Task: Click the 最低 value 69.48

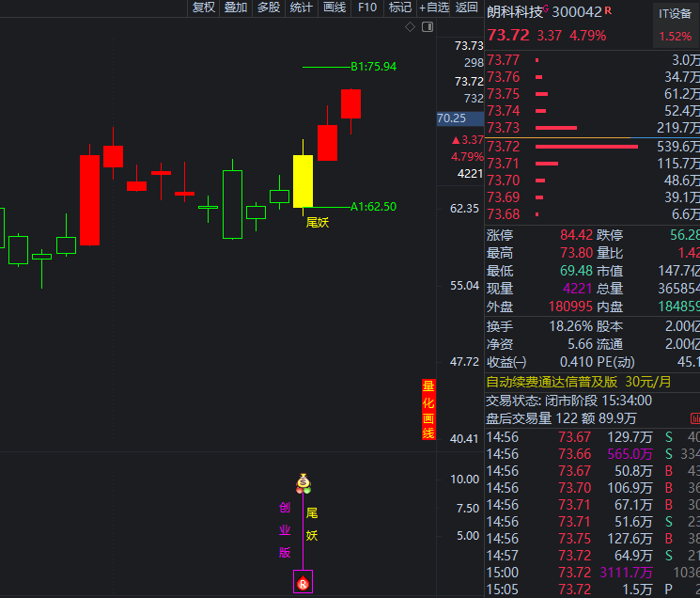Action: 576,271
